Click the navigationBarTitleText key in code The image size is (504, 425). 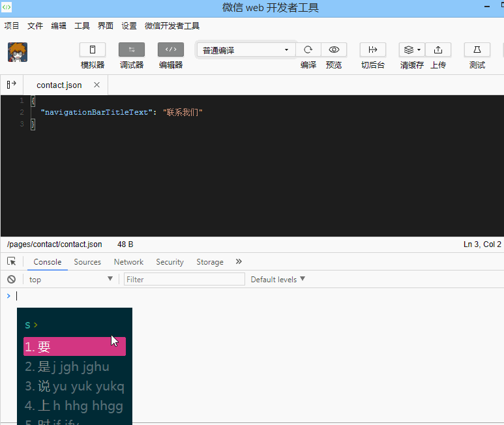96,112
